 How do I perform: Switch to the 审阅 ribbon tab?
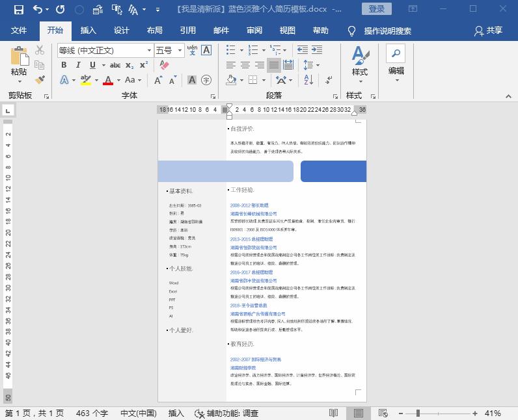(254, 31)
